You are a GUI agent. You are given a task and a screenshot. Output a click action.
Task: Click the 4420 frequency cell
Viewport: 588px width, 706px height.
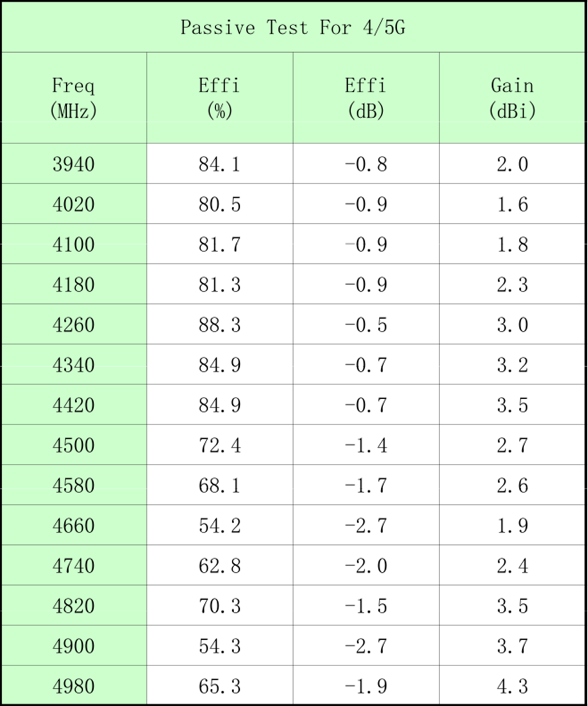pos(74,404)
